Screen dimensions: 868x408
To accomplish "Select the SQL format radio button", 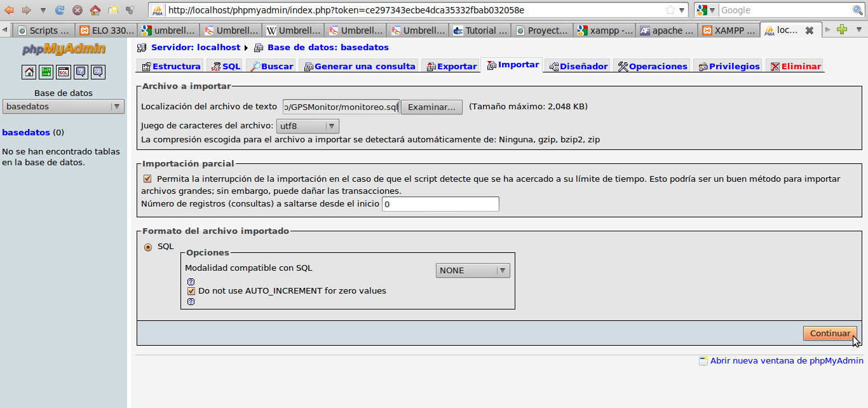I will coord(148,247).
